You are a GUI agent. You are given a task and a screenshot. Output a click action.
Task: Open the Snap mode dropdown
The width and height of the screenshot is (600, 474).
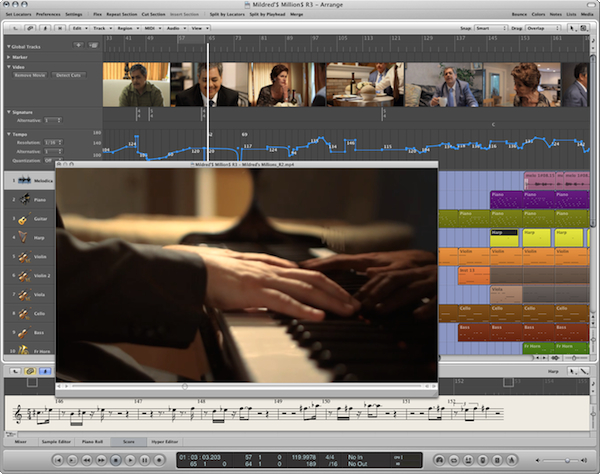pyautogui.click(x=491, y=28)
